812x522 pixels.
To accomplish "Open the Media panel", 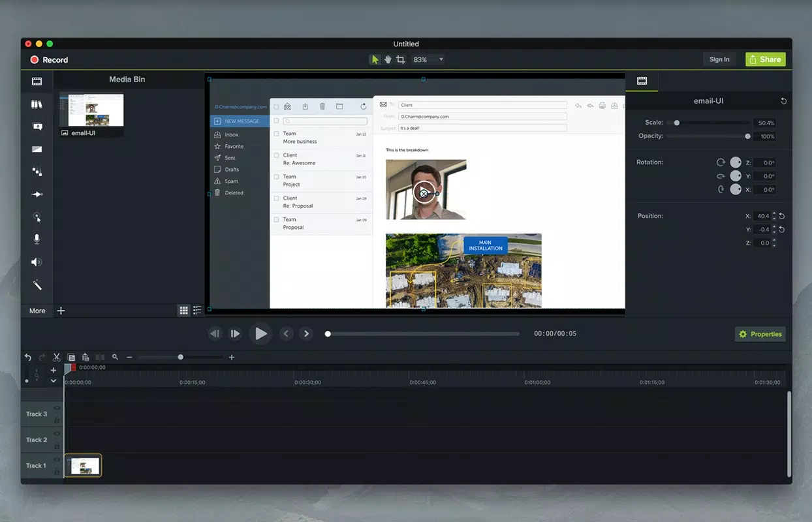I will point(37,81).
